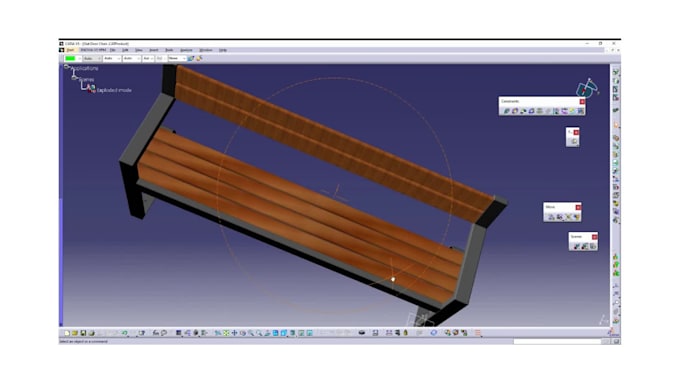Click the command input field in status bar
Screen dimensions: 680x383
click(558, 342)
